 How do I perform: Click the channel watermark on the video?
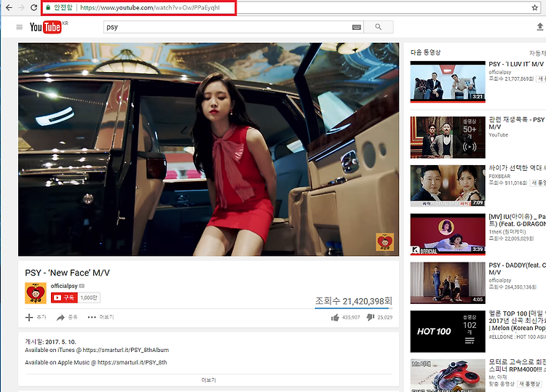[x=385, y=242]
